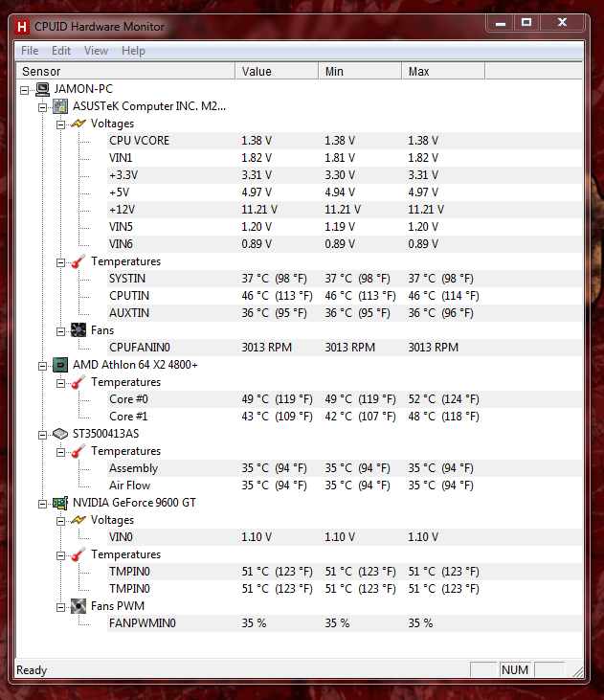
Task: Select the CPUTIN temperature row
Action: tap(345, 296)
